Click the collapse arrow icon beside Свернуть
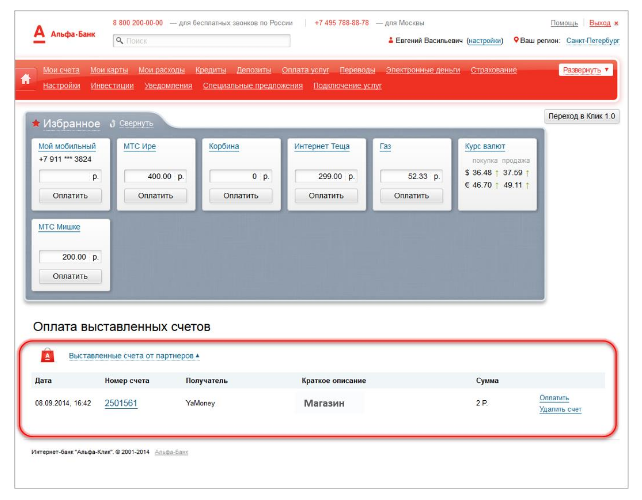The width and height of the screenshot is (642, 500). tap(113, 123)
